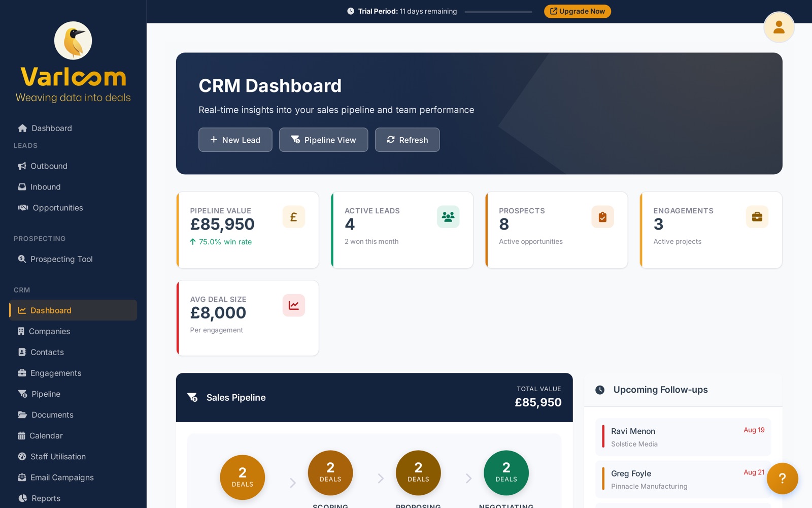Click the New Lead button
This screenshot has width=812, height=508.
click(235, 140)
